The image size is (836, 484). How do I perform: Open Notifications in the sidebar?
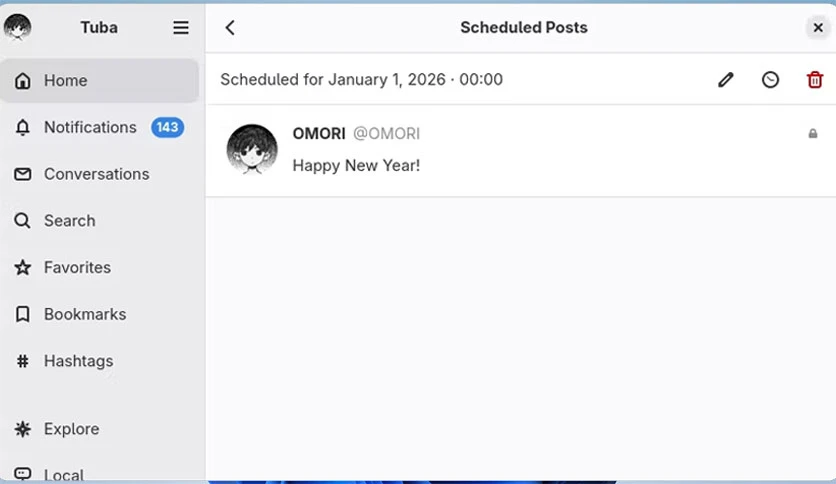coord(100,127)
